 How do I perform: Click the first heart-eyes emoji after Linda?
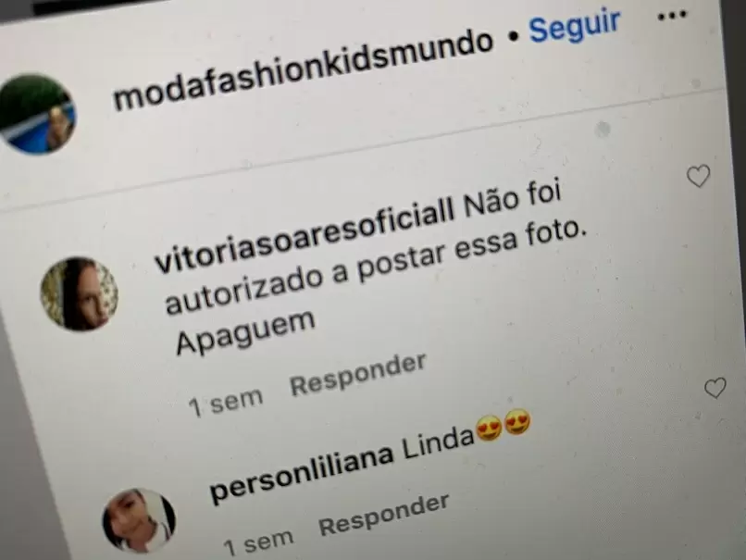(x=489, y=429)
